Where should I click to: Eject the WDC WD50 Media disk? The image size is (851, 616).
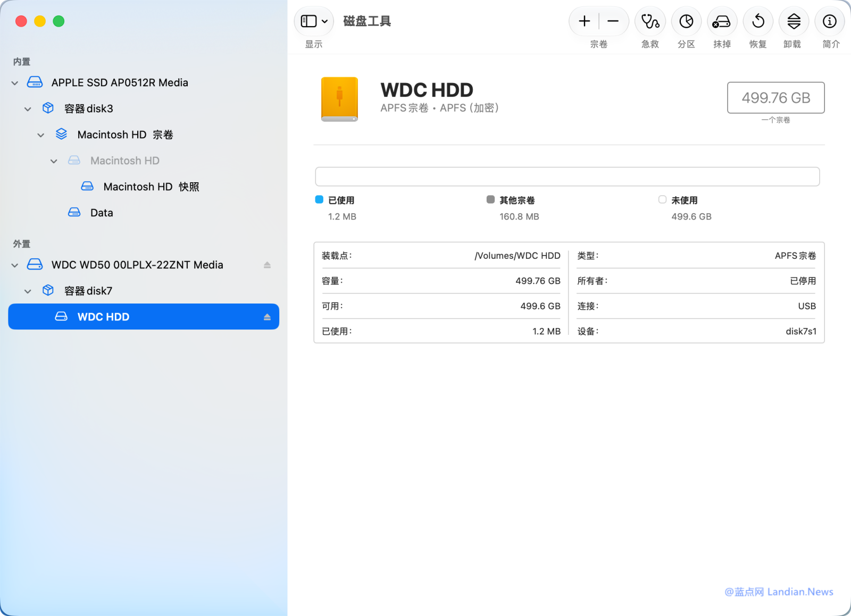coord(267,265)
